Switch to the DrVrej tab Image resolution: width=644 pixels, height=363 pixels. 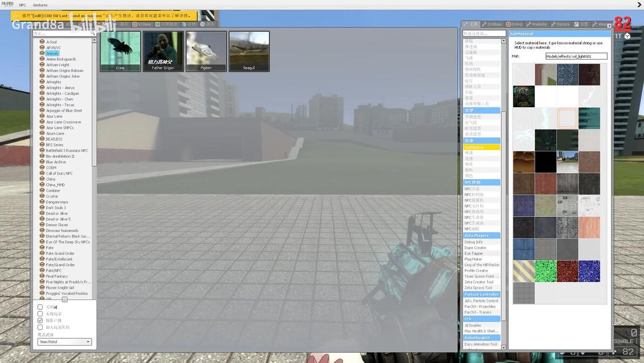(x=515, y=24)
